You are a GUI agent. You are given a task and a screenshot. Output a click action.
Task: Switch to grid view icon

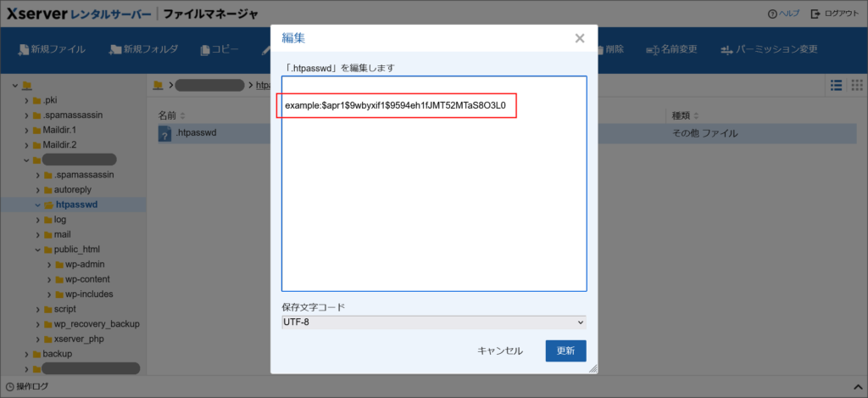pos(857,85)
